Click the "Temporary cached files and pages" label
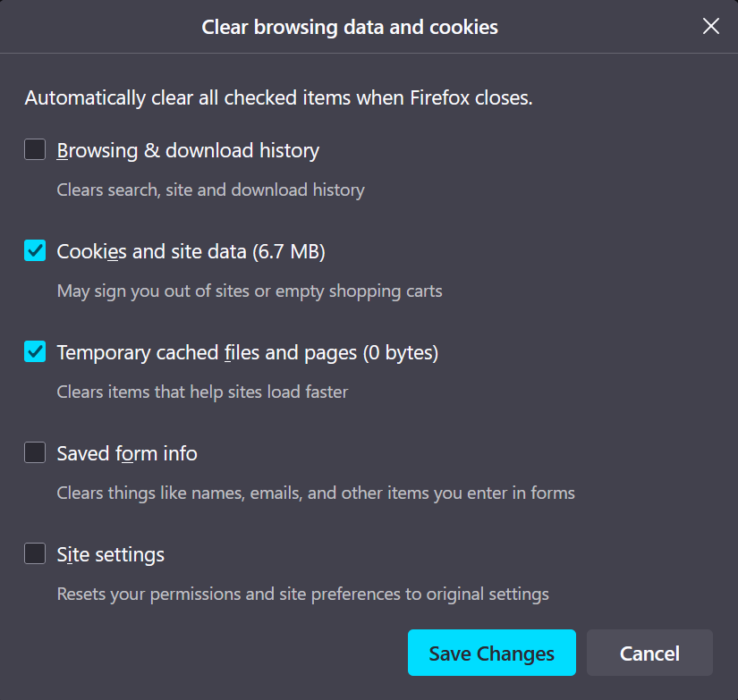The width and height of the screenshot is (738, 700). click(x=247, y=353)
